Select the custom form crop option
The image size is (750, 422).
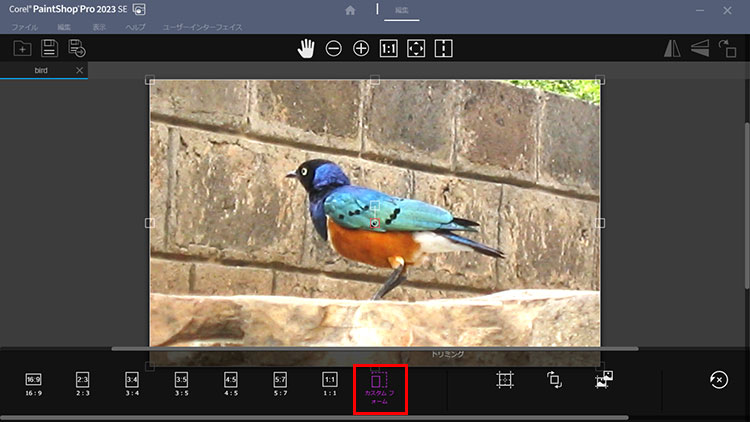point(379,388)
